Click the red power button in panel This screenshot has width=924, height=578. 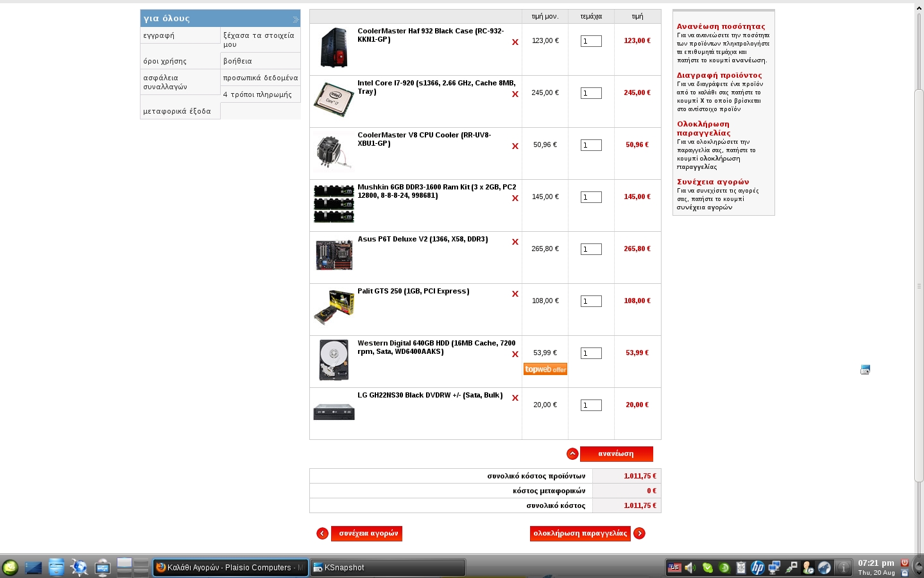coord(905,563)
